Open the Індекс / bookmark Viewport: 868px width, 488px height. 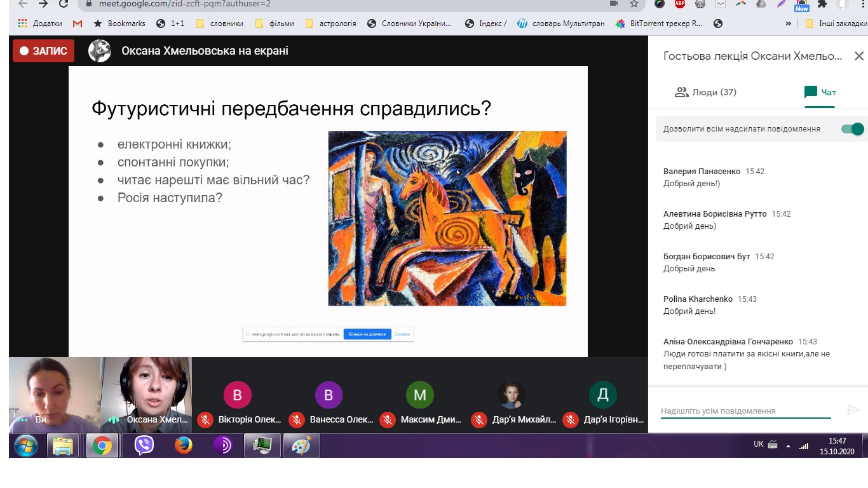[486, 24]
